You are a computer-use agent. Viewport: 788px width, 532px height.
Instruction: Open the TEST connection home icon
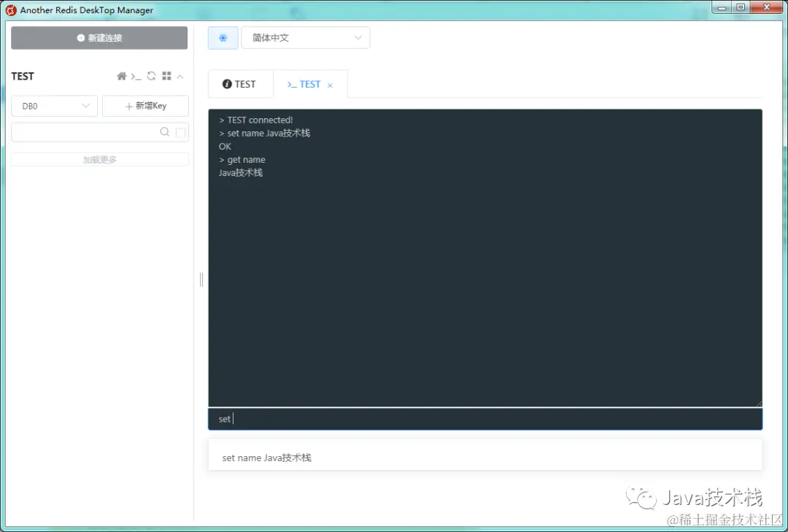(x=122, y=76)
